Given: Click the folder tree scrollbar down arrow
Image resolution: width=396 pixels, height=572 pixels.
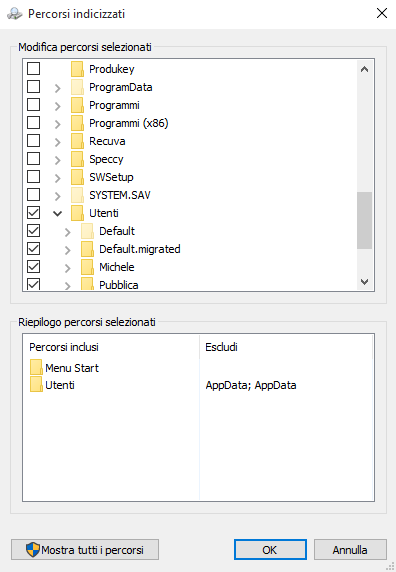Looking at the screenshot, I should click(x=364, y=282).
